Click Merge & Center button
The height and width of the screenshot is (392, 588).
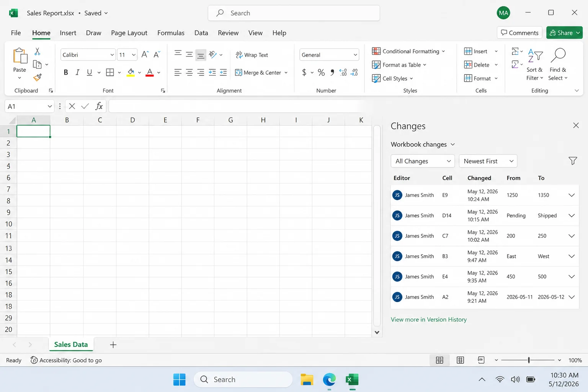(x=258, y=72)
